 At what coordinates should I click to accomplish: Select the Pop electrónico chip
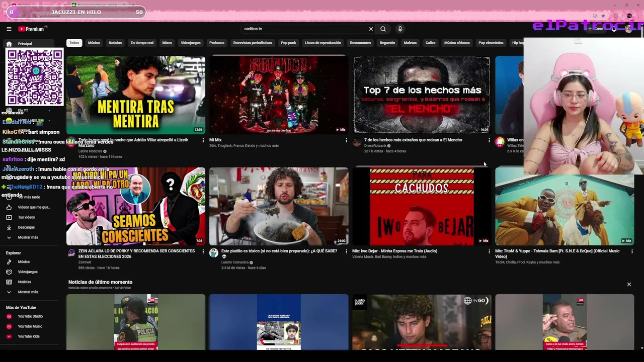491,43
